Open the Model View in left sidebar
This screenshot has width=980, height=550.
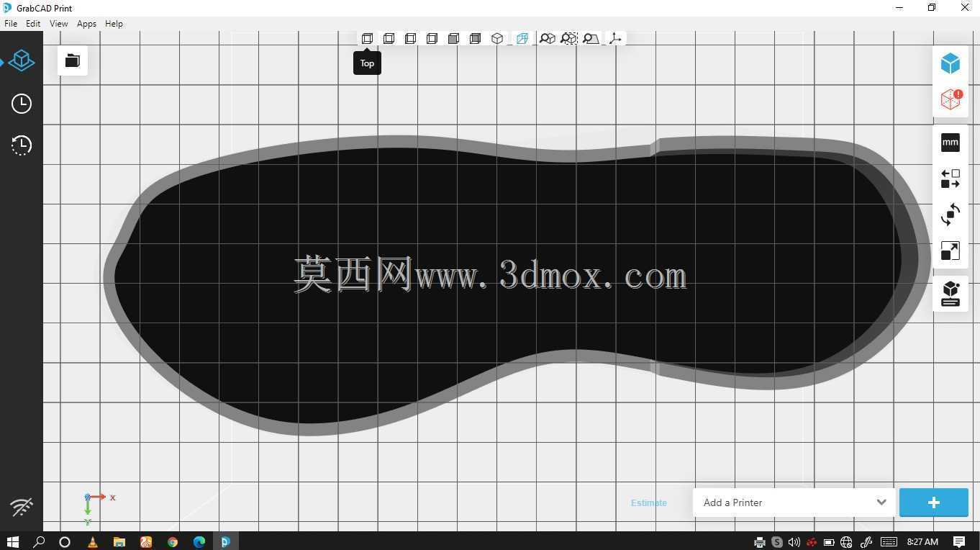(x=22, y=60)
